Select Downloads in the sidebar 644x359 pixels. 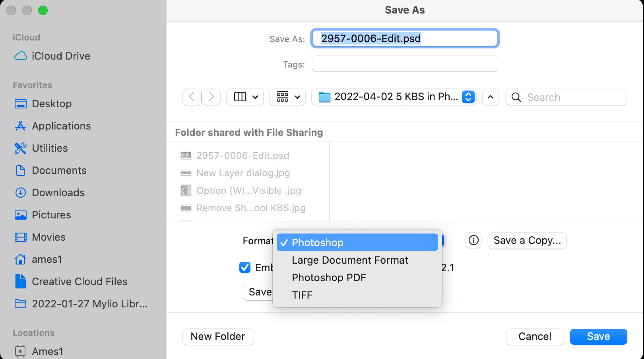click(x=58, y=193)
